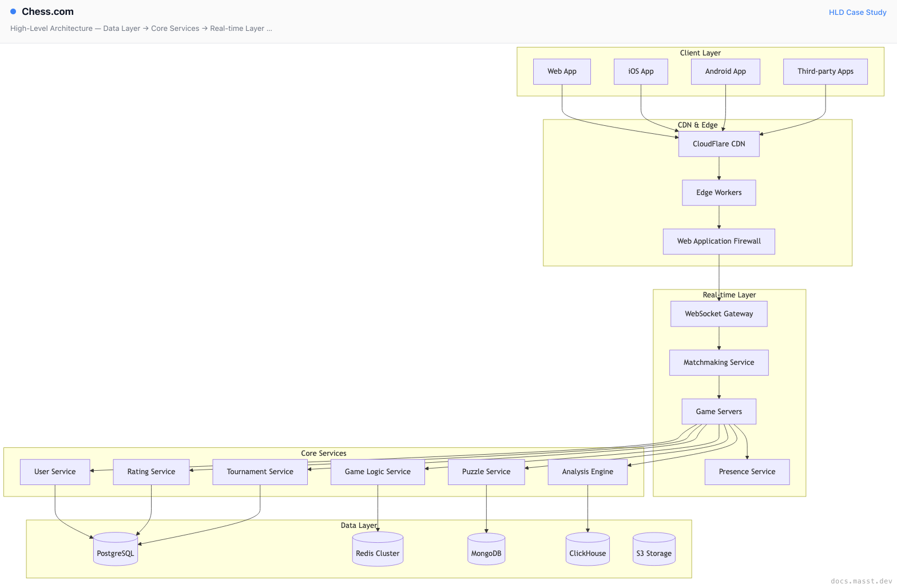Select the Presence Service node
897x588 pixels.
coord(747,472)
